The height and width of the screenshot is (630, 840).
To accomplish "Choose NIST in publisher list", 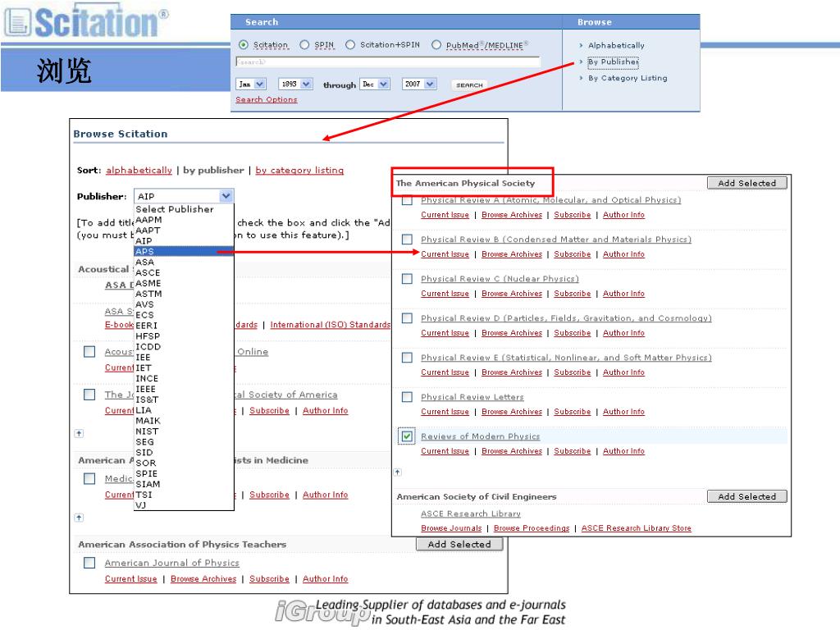I will click(184, 431).
